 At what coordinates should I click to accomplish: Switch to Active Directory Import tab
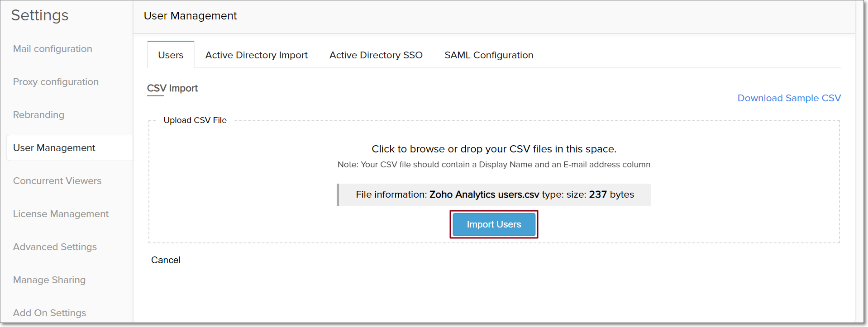(x=256, y=55)
